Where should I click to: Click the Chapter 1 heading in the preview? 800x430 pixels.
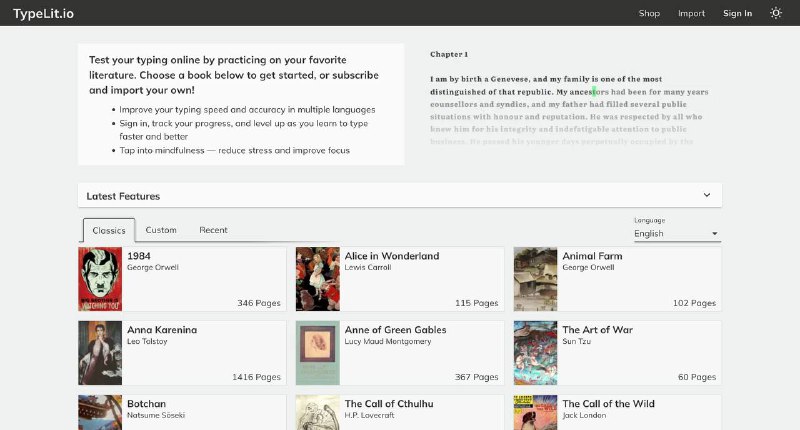(449, 54)
